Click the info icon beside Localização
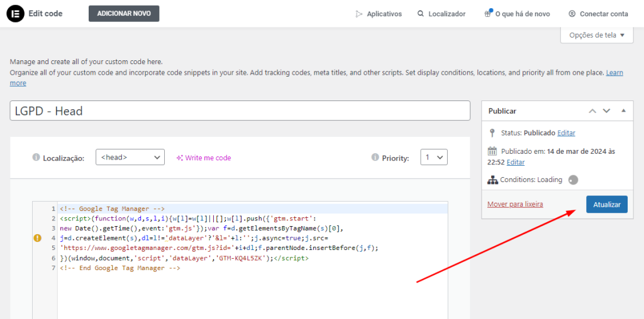Viewport: 644px width, 319px height. click(36, 158)
